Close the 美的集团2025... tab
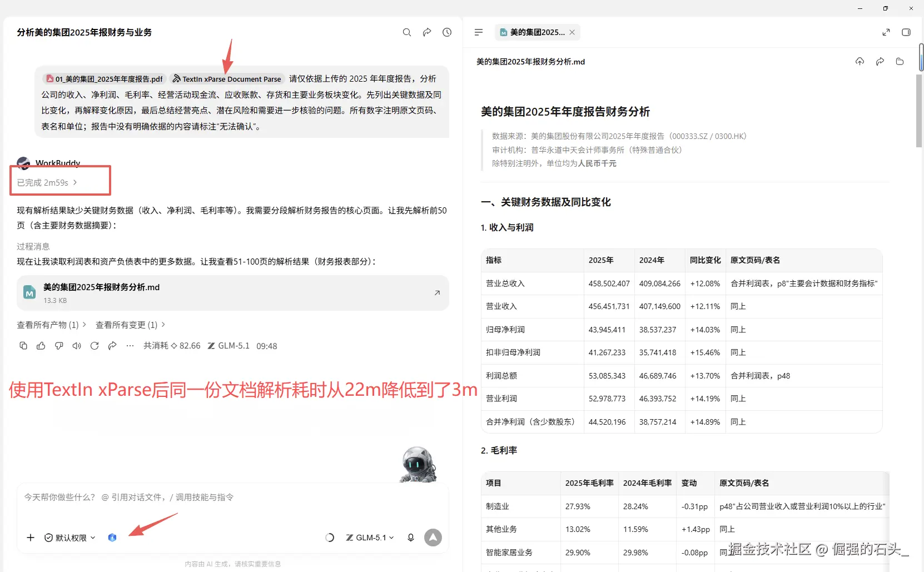Viewport: 924px width, 572px height. pyautogui.click(x=572, y=32)
